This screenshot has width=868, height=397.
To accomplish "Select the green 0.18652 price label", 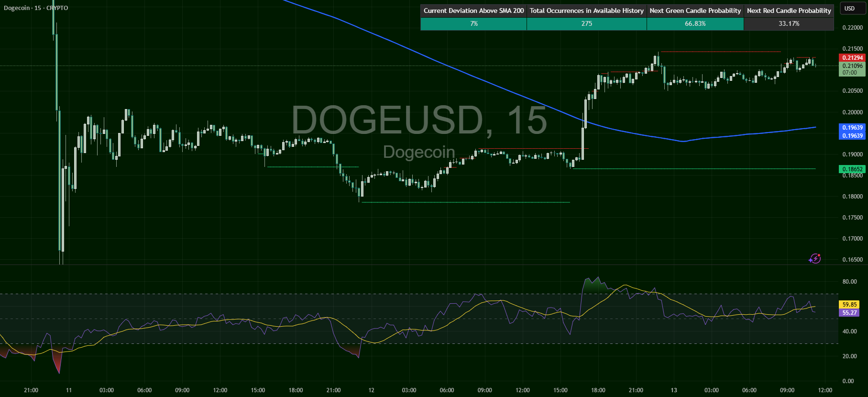I will (852, 169).
